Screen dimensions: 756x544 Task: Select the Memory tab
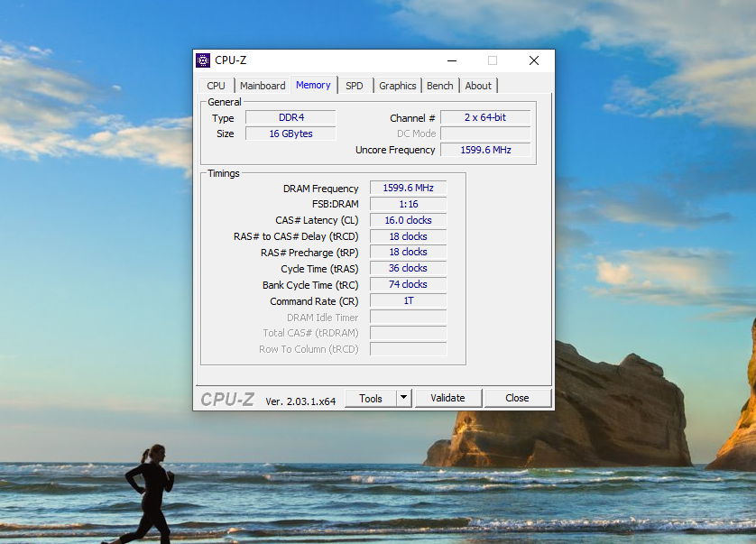pyautogui.click(x=313, y=85)
